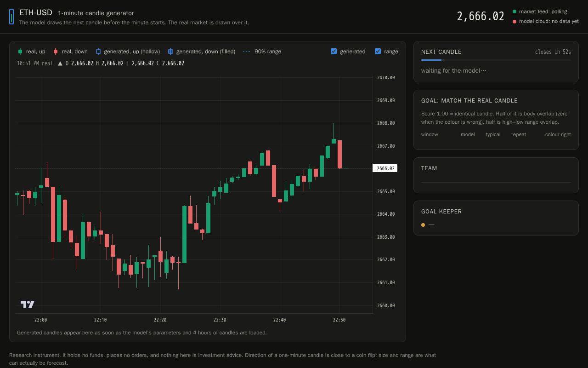
Task: Click the red model cloud status dot
Action: (514, 22)
